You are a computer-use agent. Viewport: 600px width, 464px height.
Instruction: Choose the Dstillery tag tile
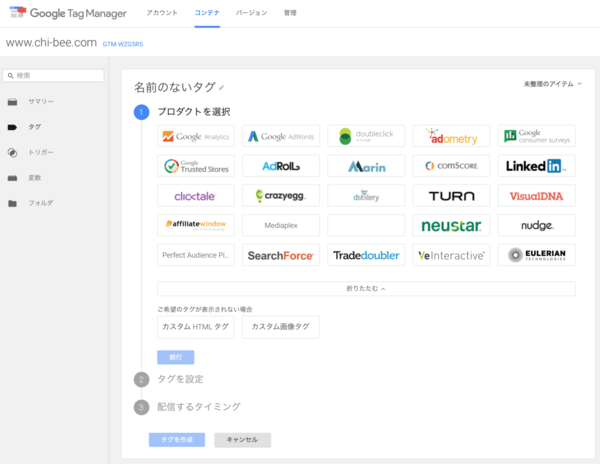point(366,195)
